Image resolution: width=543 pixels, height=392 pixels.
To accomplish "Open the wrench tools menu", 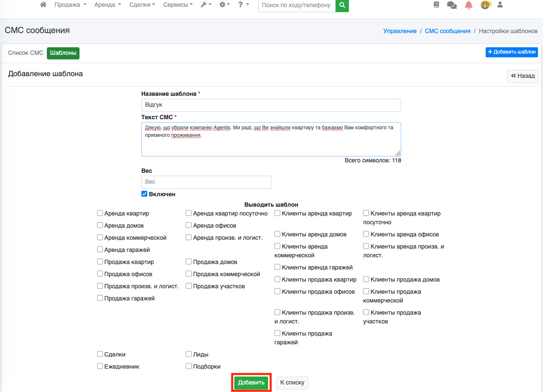I will (x=206, y=5).
